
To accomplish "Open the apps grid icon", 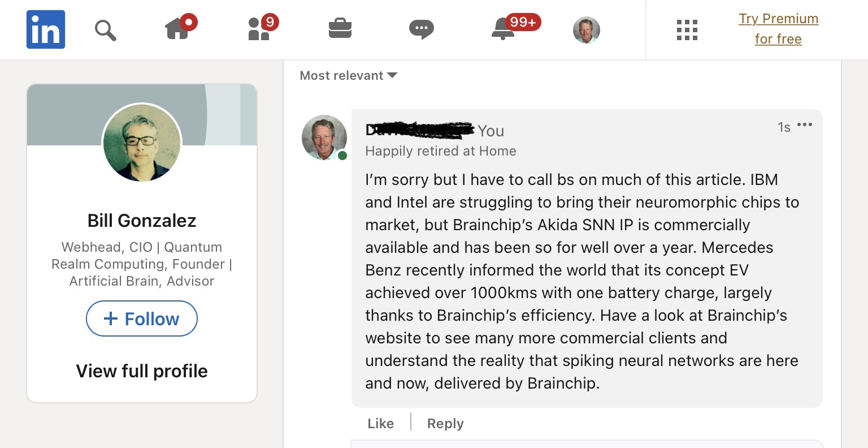I will pos(687,30).
